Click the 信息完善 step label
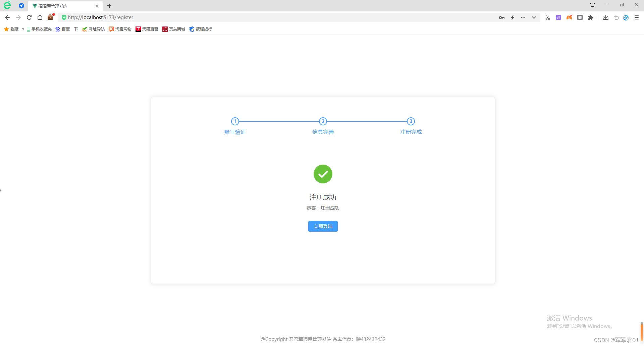This screenshot has width=644, height=346. click(x=323, y=132)
